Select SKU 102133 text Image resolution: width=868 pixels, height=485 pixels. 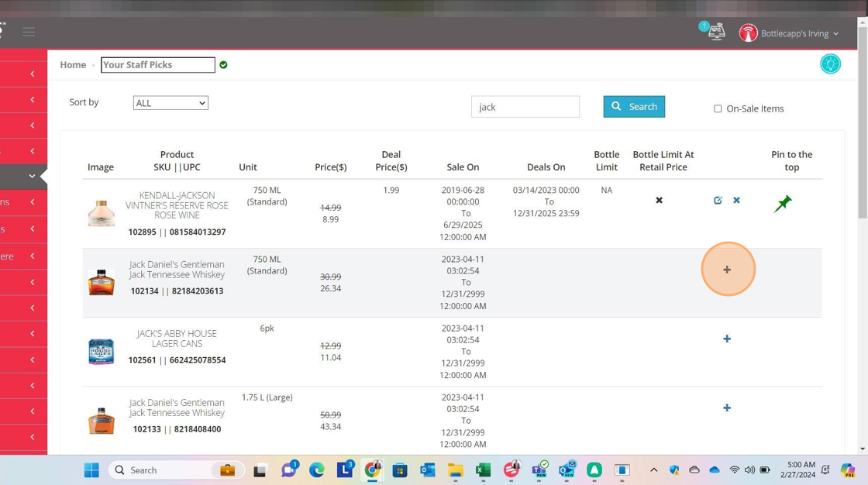coord(146,429)
